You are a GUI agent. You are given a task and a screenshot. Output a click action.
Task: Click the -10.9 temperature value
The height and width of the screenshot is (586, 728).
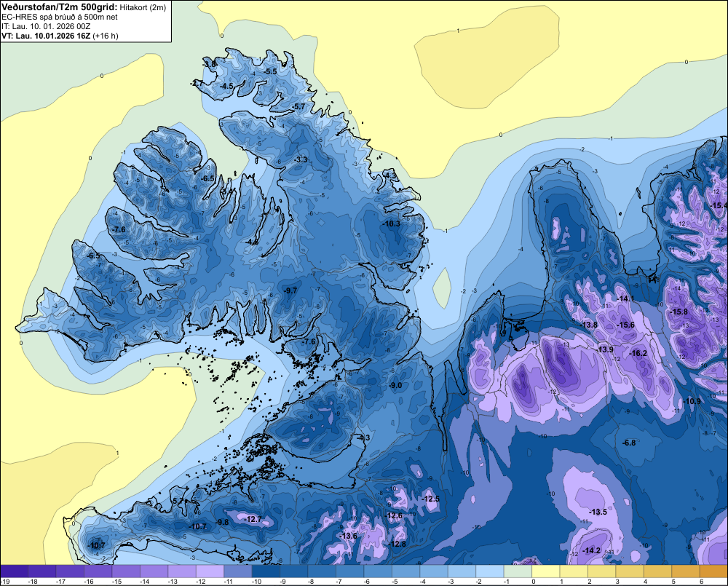coord(692,401)
